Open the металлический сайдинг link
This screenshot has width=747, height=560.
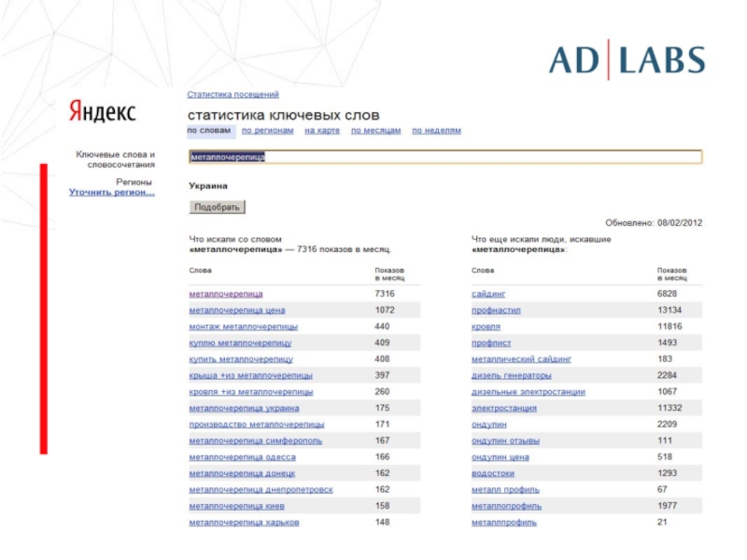(521, 359)
